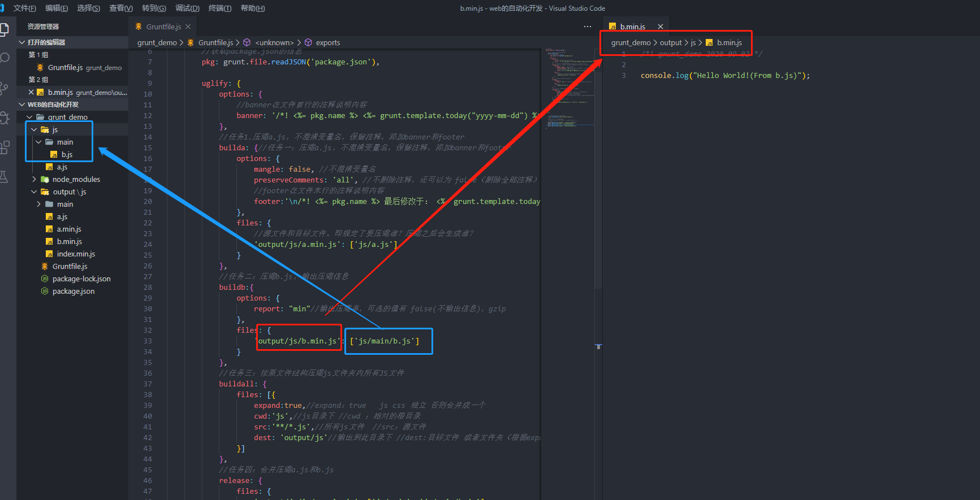
Task: Open the Test flask view
Action: (x=4, y=177)
